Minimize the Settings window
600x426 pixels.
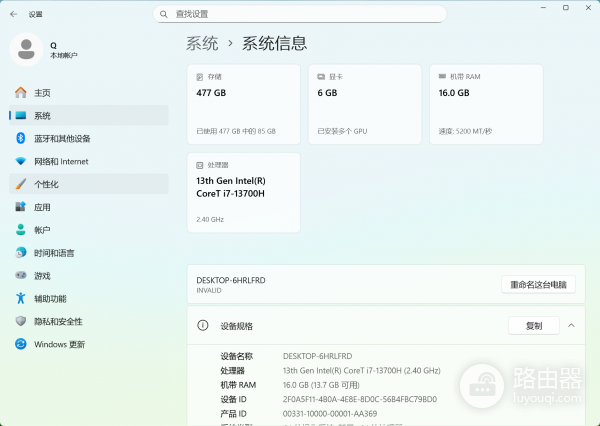pyautogui.click(x=543, y=8)
